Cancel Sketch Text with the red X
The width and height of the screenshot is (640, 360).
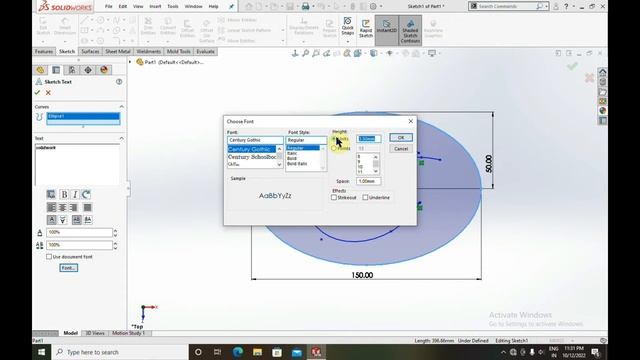(48, 93)
